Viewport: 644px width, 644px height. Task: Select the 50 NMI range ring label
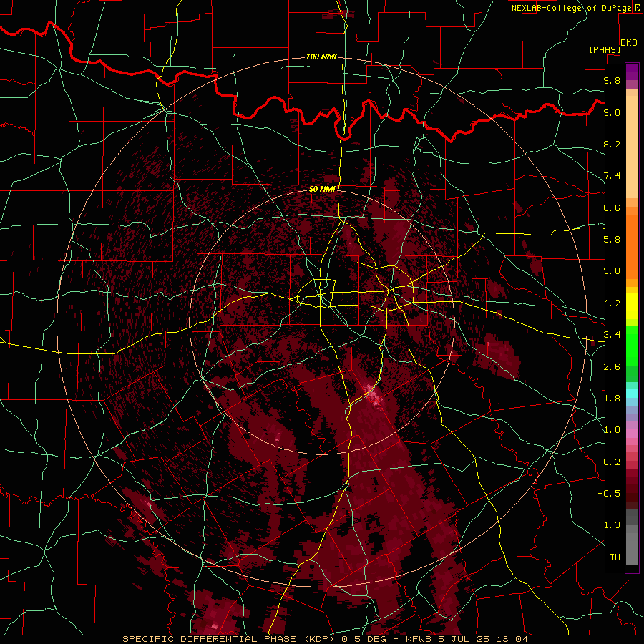[x=322, y=190]
